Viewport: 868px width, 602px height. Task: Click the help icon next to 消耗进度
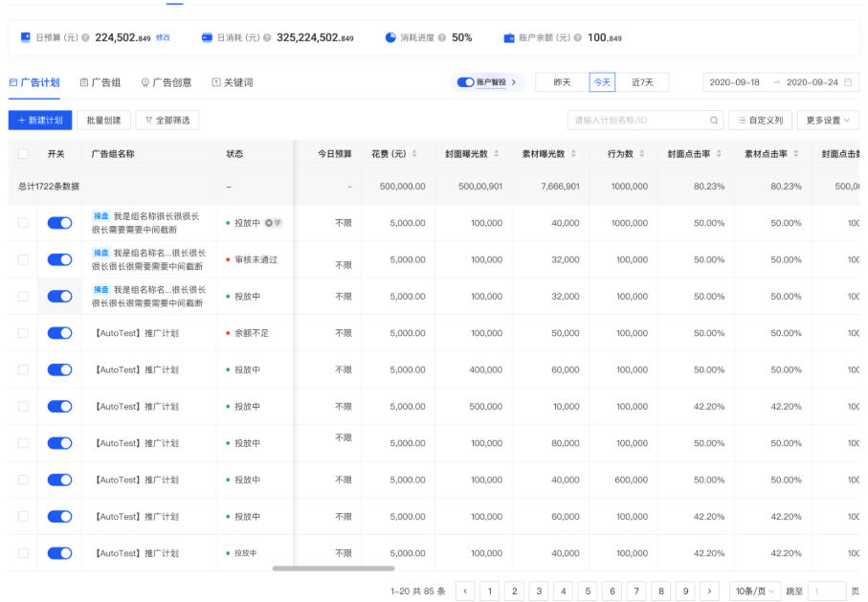pos(442,37)
